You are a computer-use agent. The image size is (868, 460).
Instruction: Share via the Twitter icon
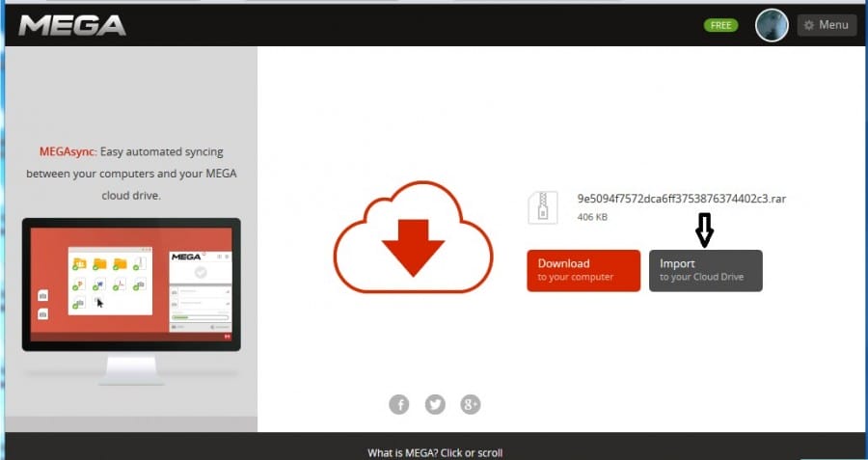coord(435,404)
